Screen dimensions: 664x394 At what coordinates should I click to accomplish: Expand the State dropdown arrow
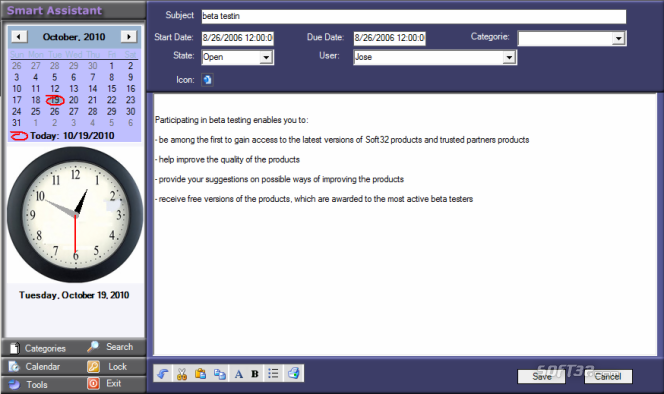tap(266, 57)
